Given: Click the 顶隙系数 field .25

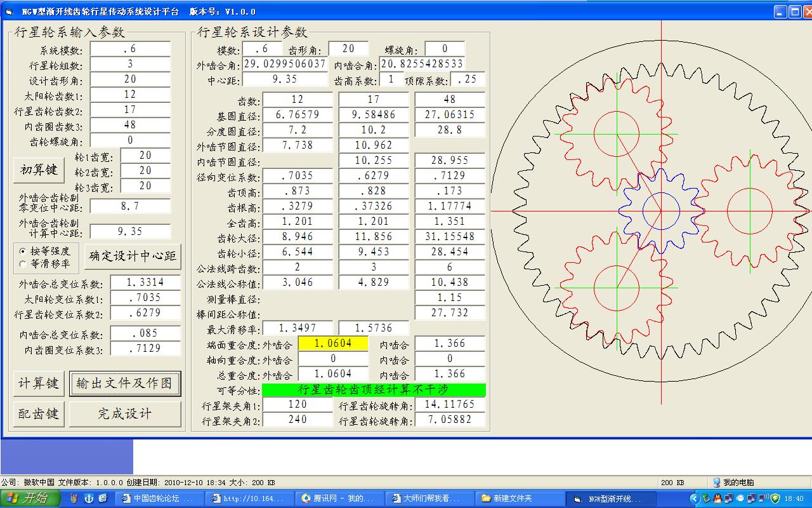Looking at the screenshot, I should (468, 79).
